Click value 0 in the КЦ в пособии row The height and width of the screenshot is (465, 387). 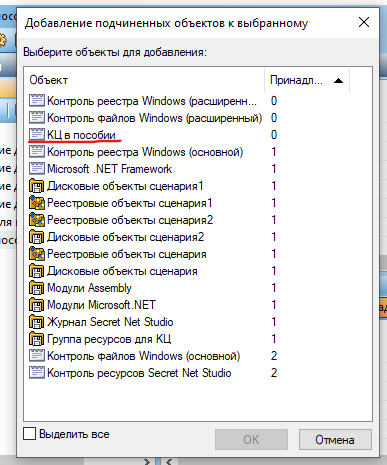point(274,135)
